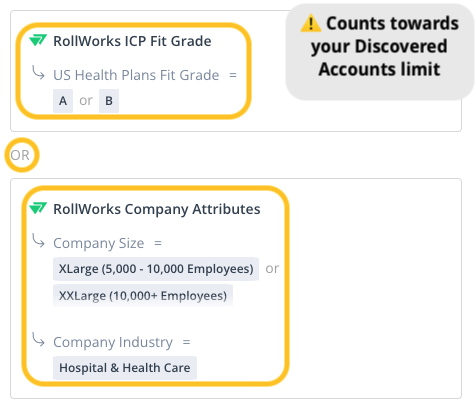
Task: Open the US Health Plans Fit Grade attribute
Action: [136, 75]
